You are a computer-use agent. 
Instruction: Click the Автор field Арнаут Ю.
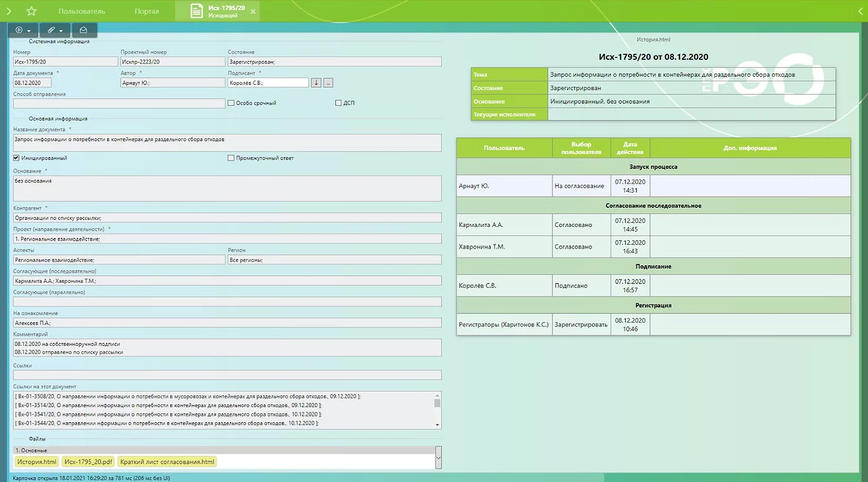173,83
